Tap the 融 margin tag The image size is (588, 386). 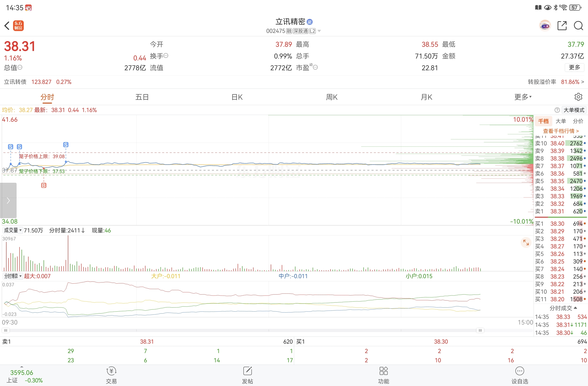[289, 31]
